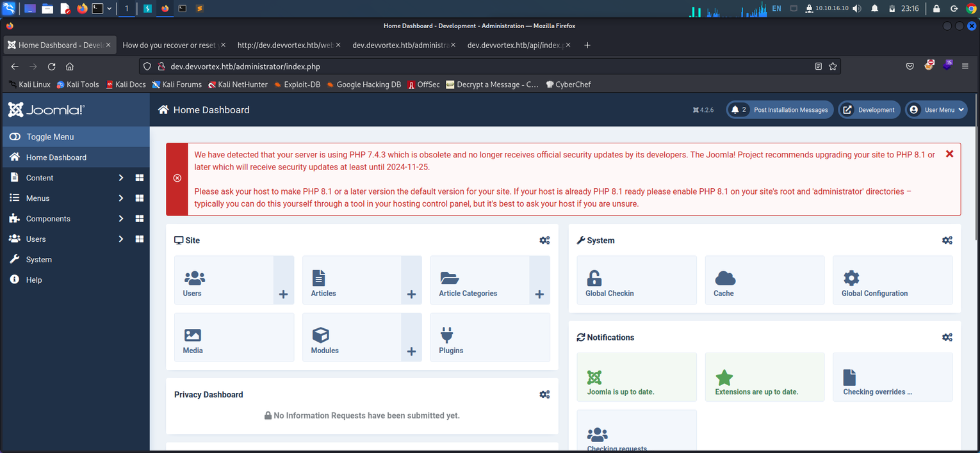Open the Modules tile
The height and width of the screenshot is (453, 980).
click(x=352, y=337)
